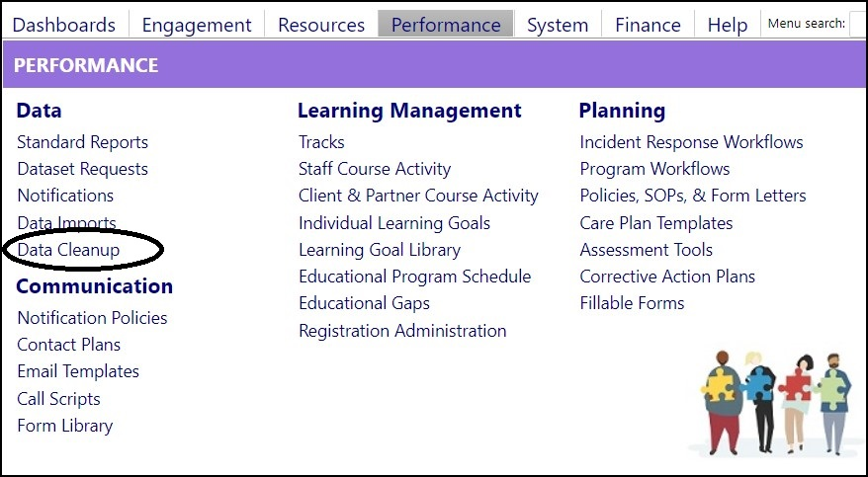Viewport: 868px width, 477px height.
Task: Go to Standard Reports
Action: pos(82,142)
